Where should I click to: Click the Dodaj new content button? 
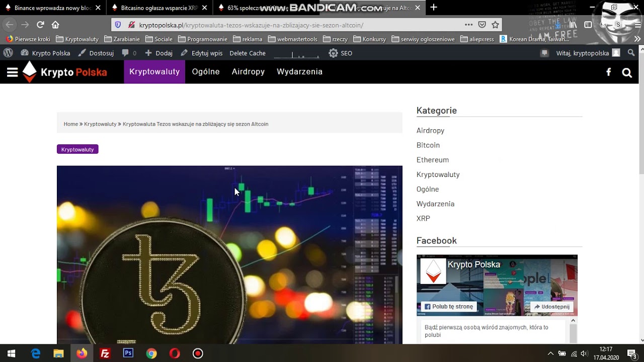[x=158, y=53]
